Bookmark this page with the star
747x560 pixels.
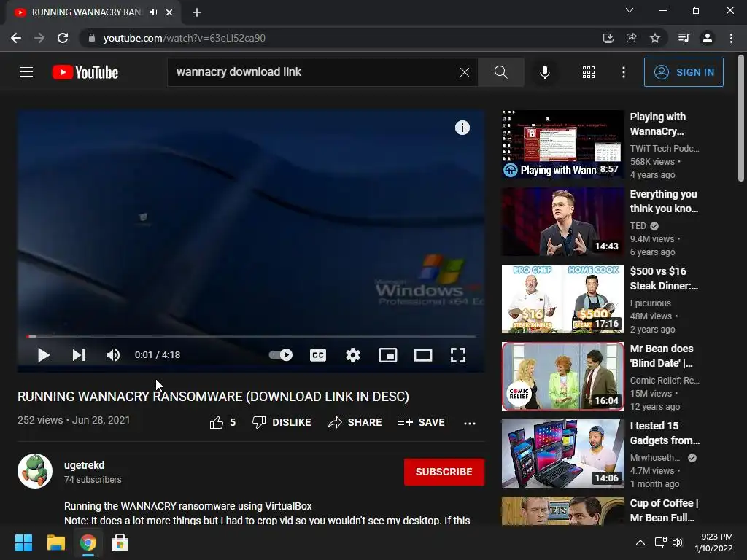click(655, 38)
